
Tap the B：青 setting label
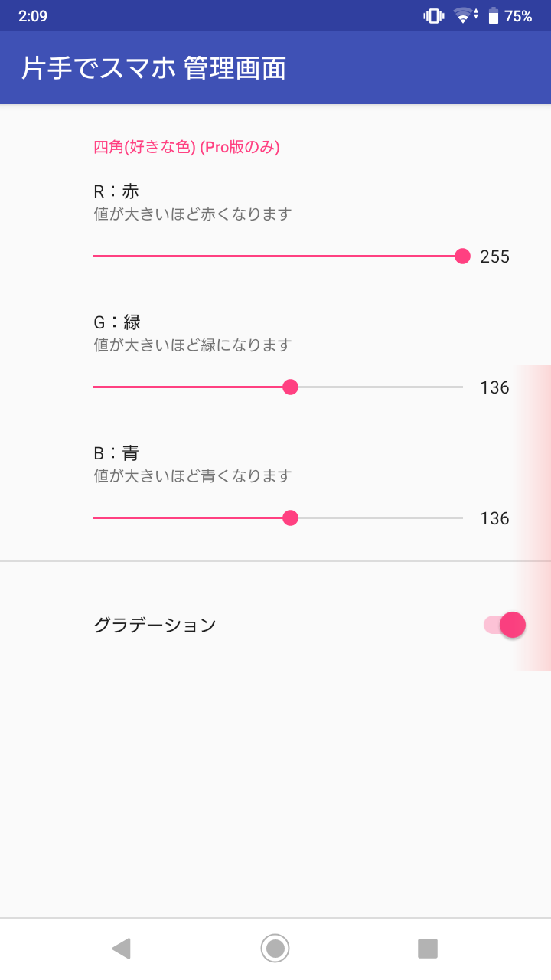[116, 453]
